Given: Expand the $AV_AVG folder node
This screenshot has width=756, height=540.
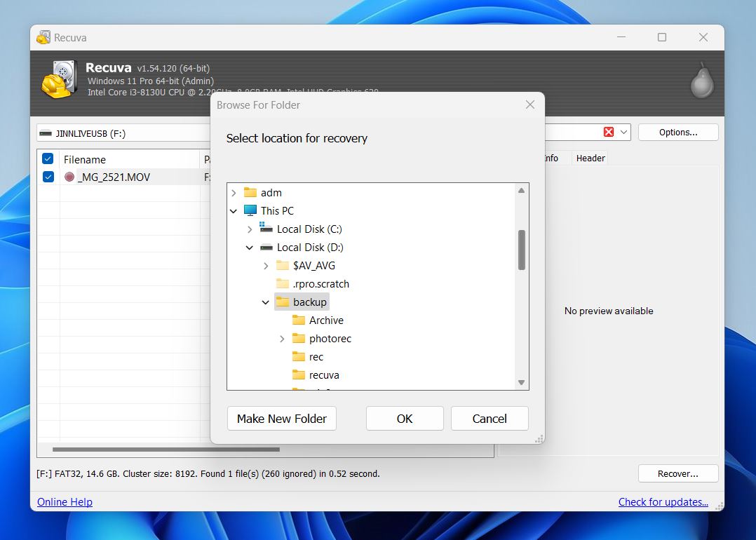Looking at the screenshot, I should pyautogui.click(x=266, y=266).
